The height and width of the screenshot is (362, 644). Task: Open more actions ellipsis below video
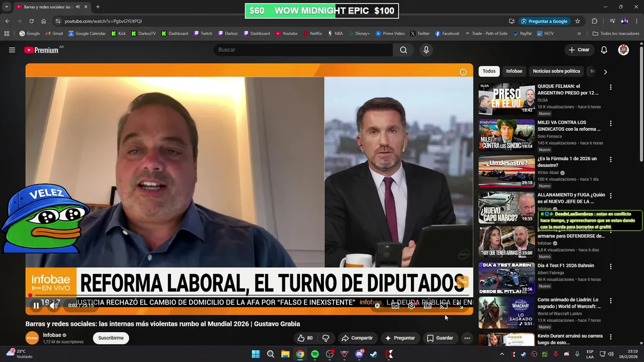(467, 338)
